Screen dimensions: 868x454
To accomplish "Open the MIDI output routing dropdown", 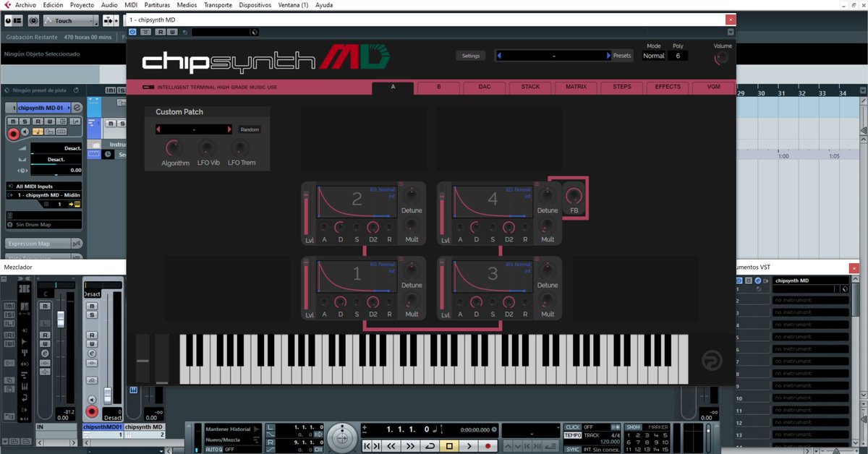I will (x=44, y=195).
